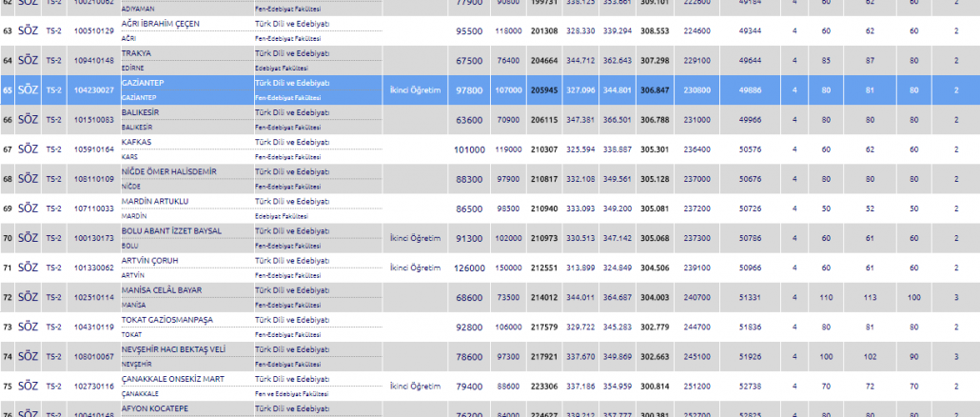Click row number 67 cell

pos(8,149)
